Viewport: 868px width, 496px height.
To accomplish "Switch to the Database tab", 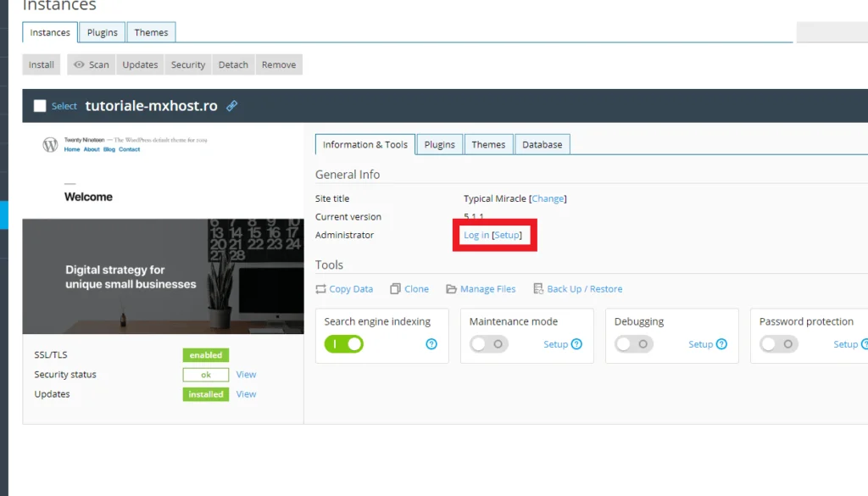I will [542, 144].
